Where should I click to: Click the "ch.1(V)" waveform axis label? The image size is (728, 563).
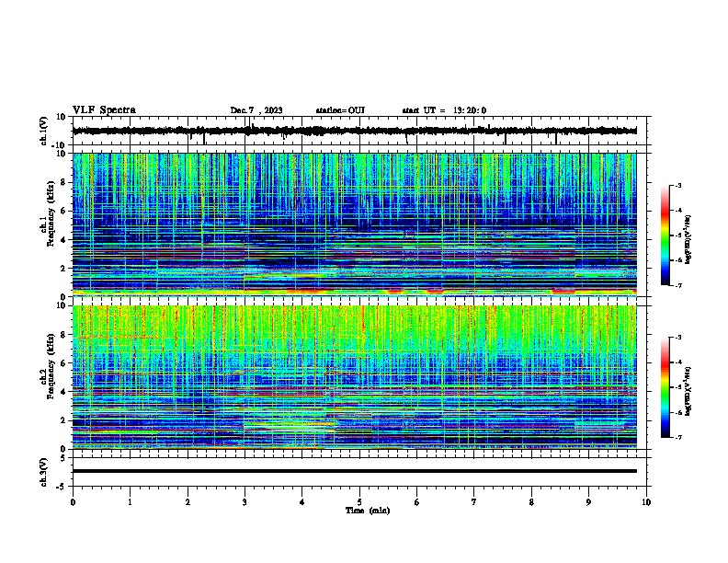44,131
